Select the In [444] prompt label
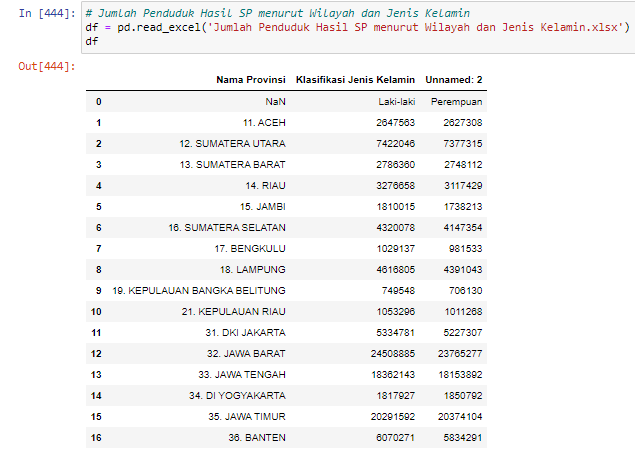Viewport: 635px width, 449px height. [47, 13]
